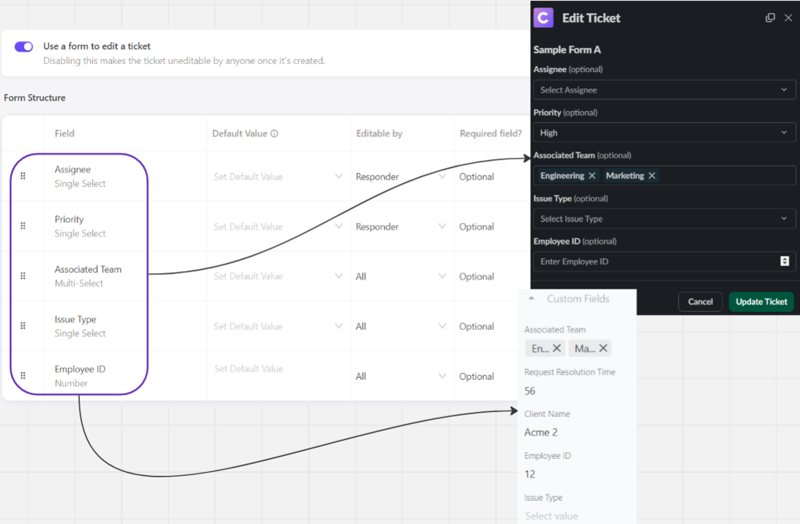Open the Select Assignee dropdown
This screenshot has height=524, width=800.
[x=664, y=90]
